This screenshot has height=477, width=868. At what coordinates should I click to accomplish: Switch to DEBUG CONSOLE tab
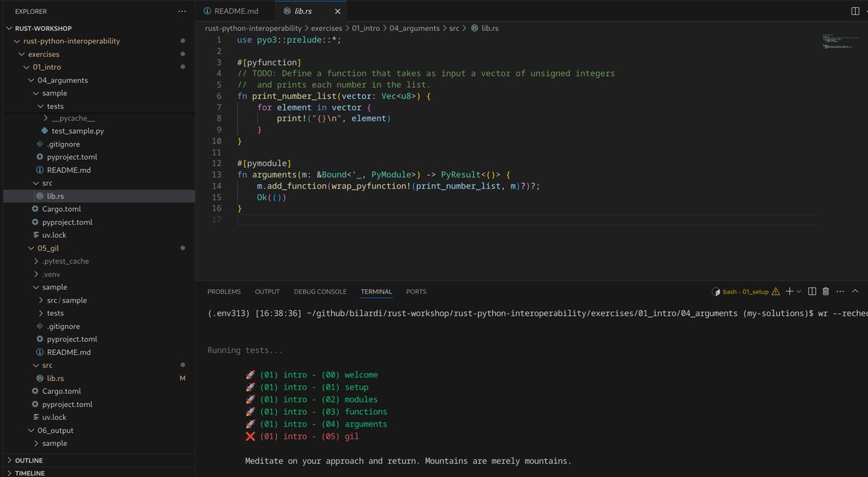tap(320, 291)
